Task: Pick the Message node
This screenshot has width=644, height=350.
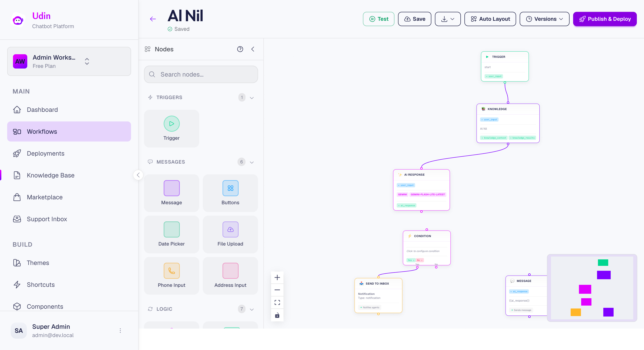Action: pyautogui.click(x=171, y=193)
